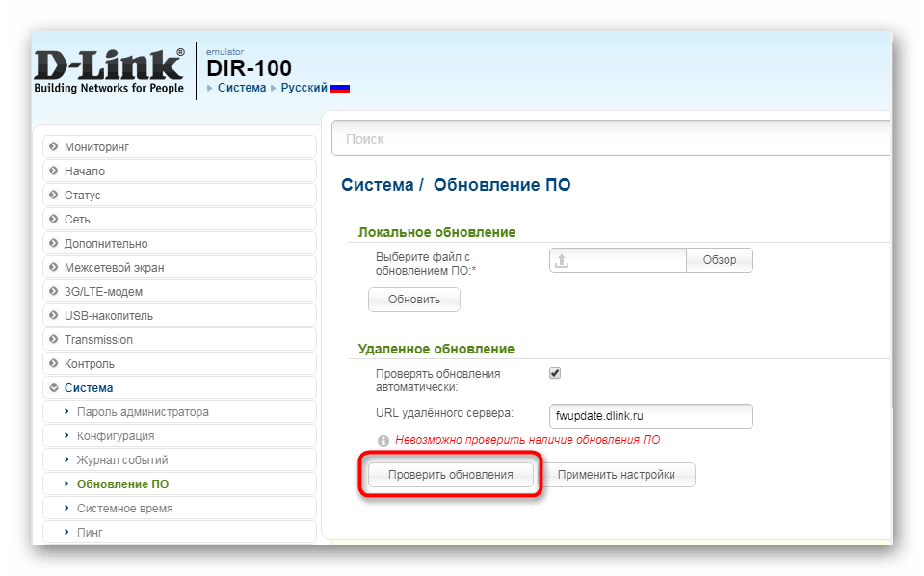Toggle automatic update checking checkbox

coord(555,373)
